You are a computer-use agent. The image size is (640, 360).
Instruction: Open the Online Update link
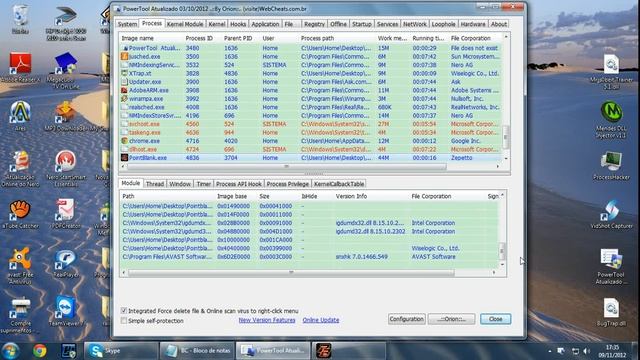click(321, 320)
